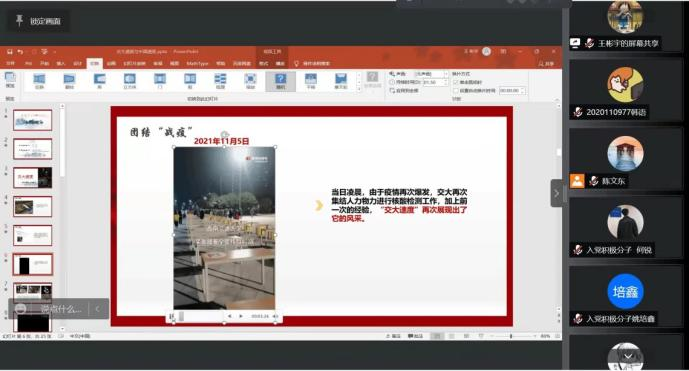Choose the Doors transition effect
The width and height of the screenshot is (689, 371).
160,81
